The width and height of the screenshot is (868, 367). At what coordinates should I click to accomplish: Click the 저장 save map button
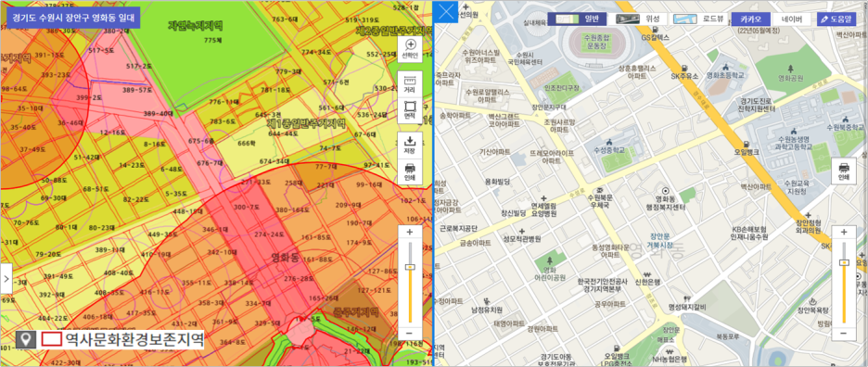coord(410,144)
